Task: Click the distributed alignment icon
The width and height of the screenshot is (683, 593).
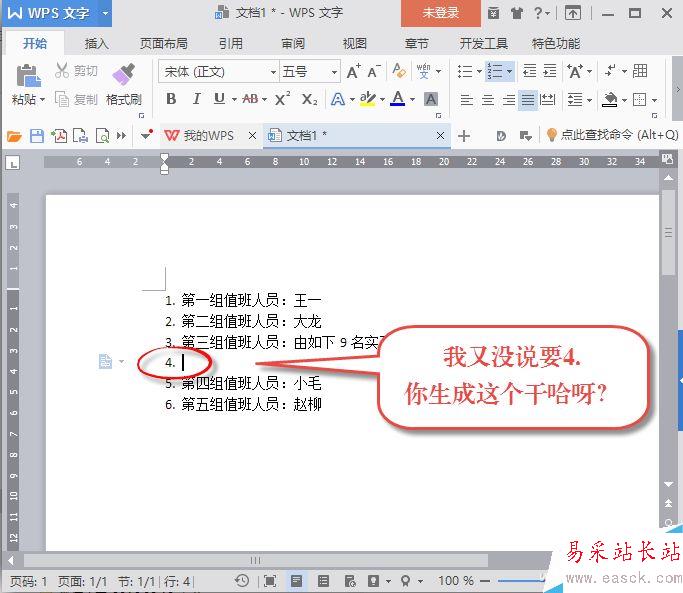Action: (548, 100)
